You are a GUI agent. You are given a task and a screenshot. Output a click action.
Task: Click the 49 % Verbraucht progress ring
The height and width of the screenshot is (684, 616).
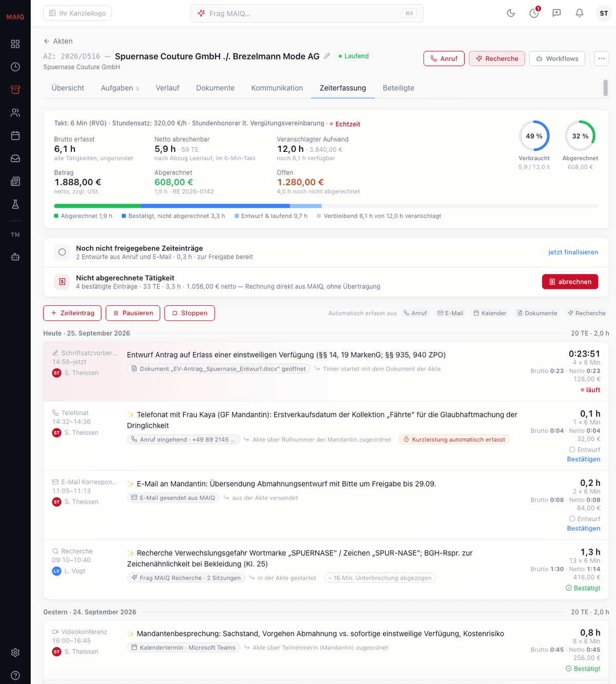(534, 136)
